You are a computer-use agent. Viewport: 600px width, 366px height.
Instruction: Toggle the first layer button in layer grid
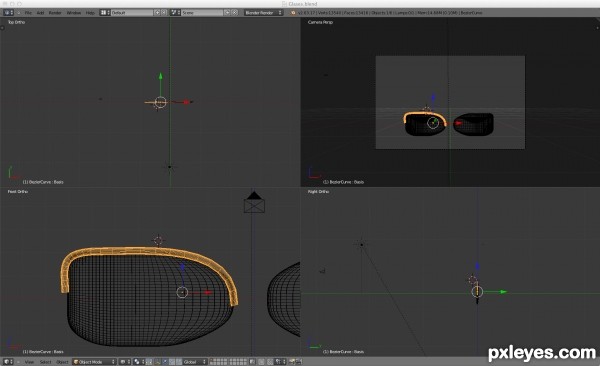pos(212,360)
